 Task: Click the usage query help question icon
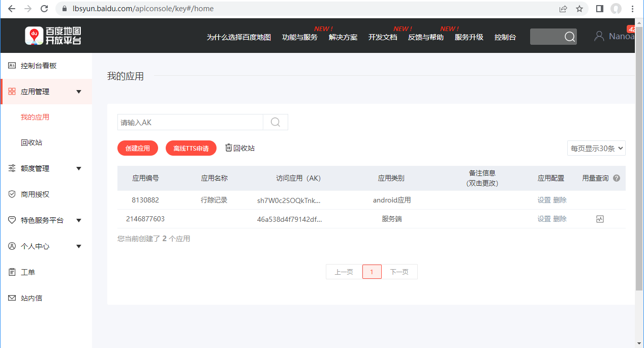(617, 178)
